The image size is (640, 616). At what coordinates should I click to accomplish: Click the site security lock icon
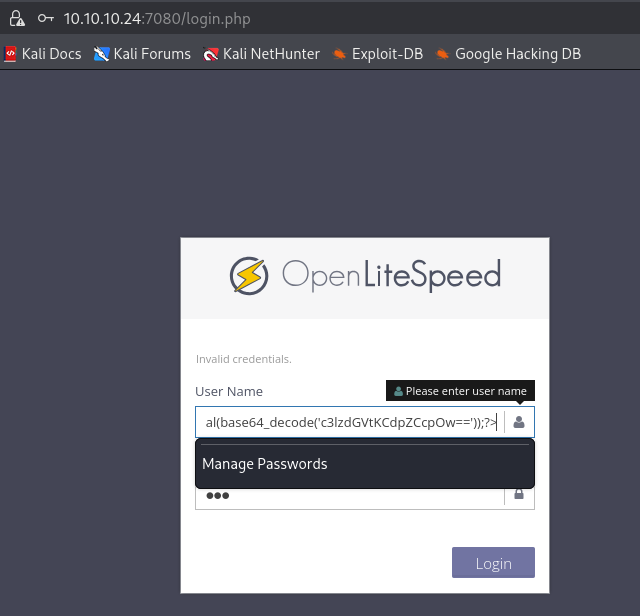[x=16, y=18]
